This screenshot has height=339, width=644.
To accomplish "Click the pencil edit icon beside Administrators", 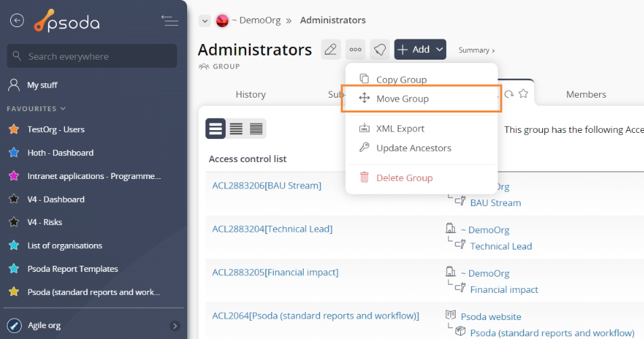I will [x=330, y=49].
